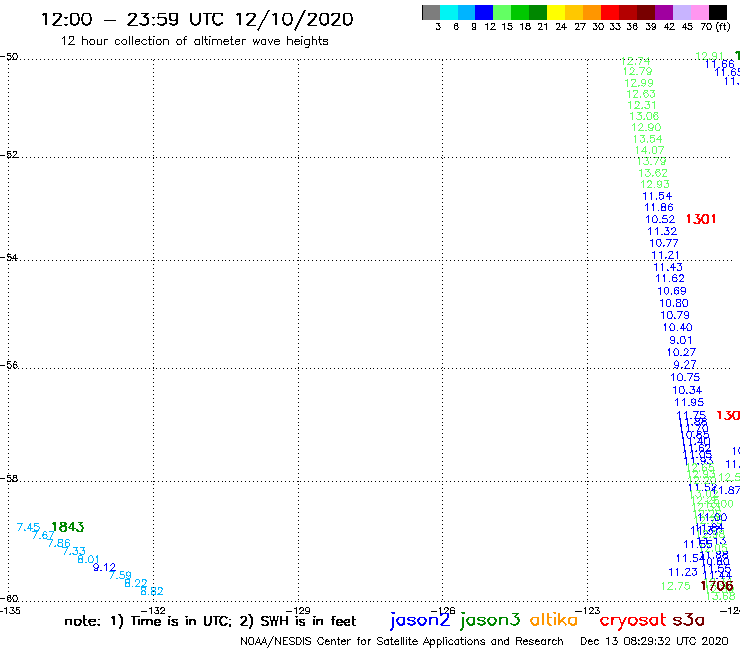Viewport: 740px width, 650px height.
Task: Click longitude axis label '-132'
Action: 153,610
